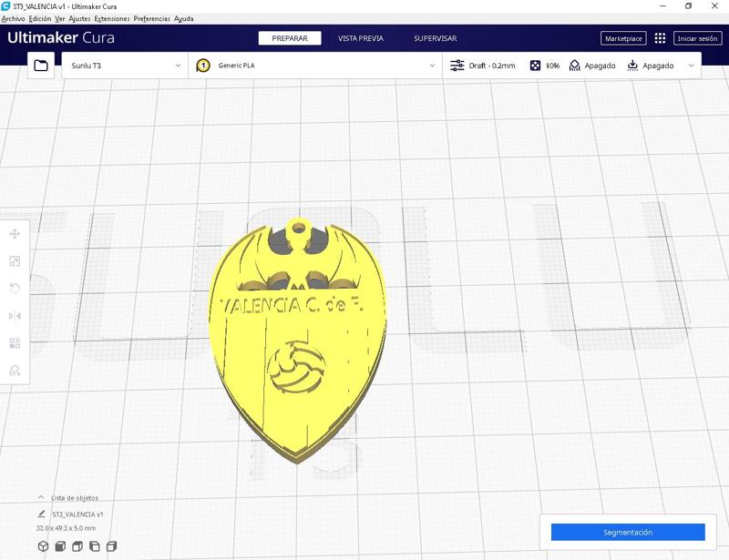
Task: Open the Preferencias menu
Action: coord(152,18)
